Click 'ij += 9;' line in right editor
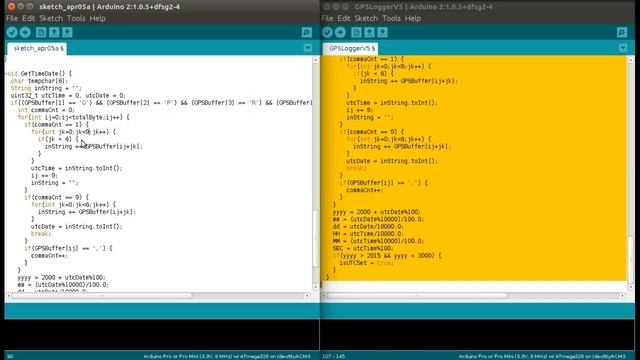 click(360, 110)
